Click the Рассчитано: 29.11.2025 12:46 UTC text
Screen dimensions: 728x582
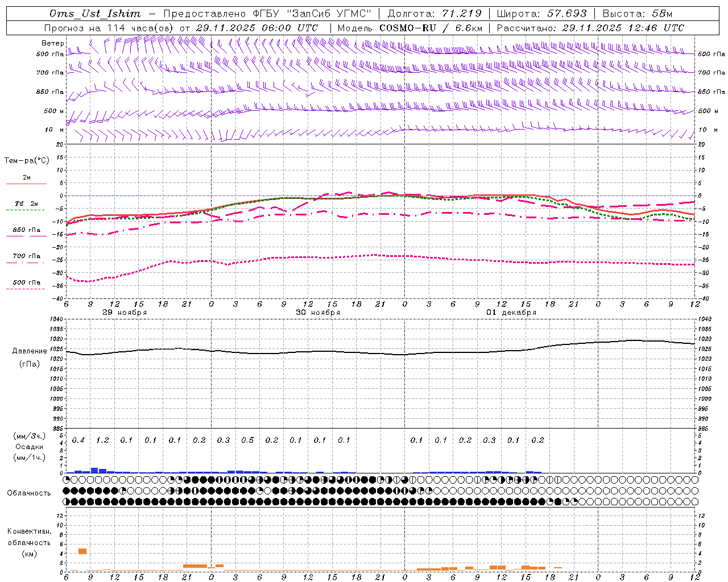(590, 28)
